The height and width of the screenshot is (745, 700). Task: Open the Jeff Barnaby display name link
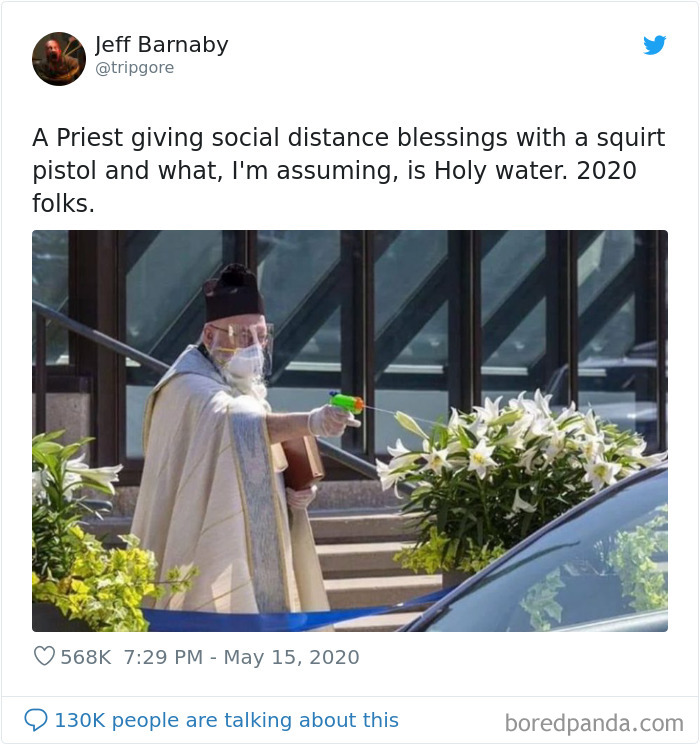[161, 45]
